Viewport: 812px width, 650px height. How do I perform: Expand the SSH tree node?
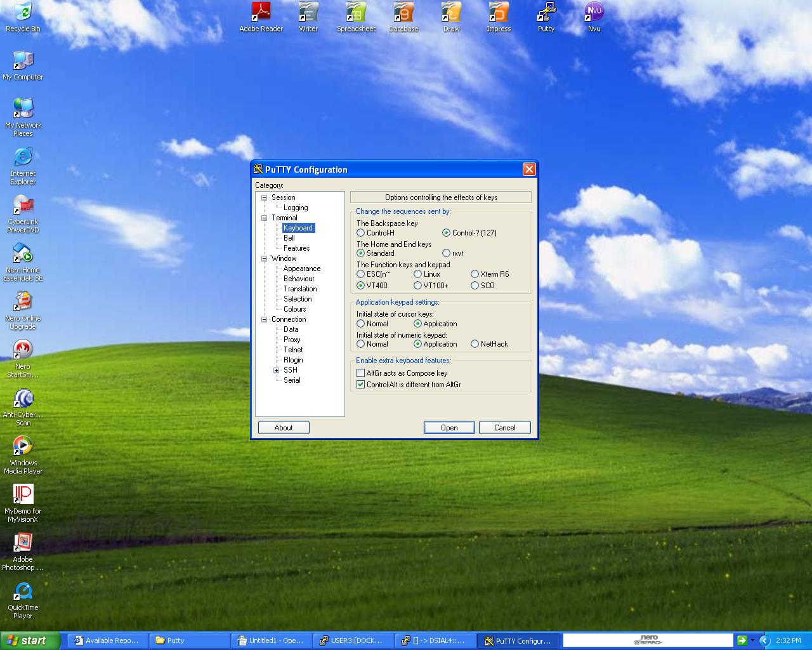click(x=277, y=370)
